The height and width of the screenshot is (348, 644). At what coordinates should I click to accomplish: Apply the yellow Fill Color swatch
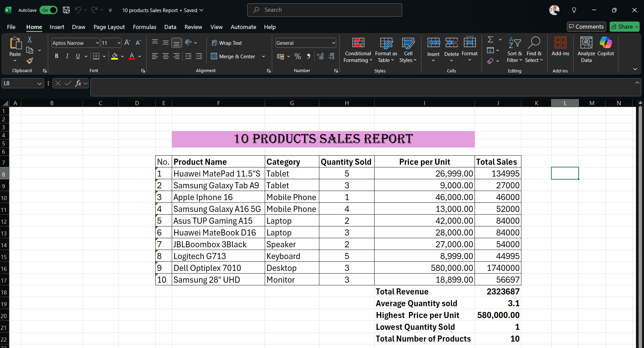[115, 56]
